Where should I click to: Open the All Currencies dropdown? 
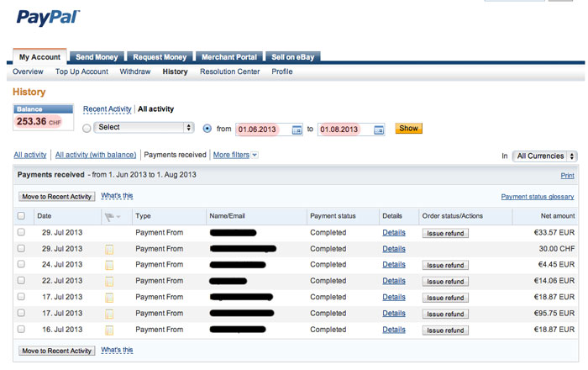tap(546, 156)
